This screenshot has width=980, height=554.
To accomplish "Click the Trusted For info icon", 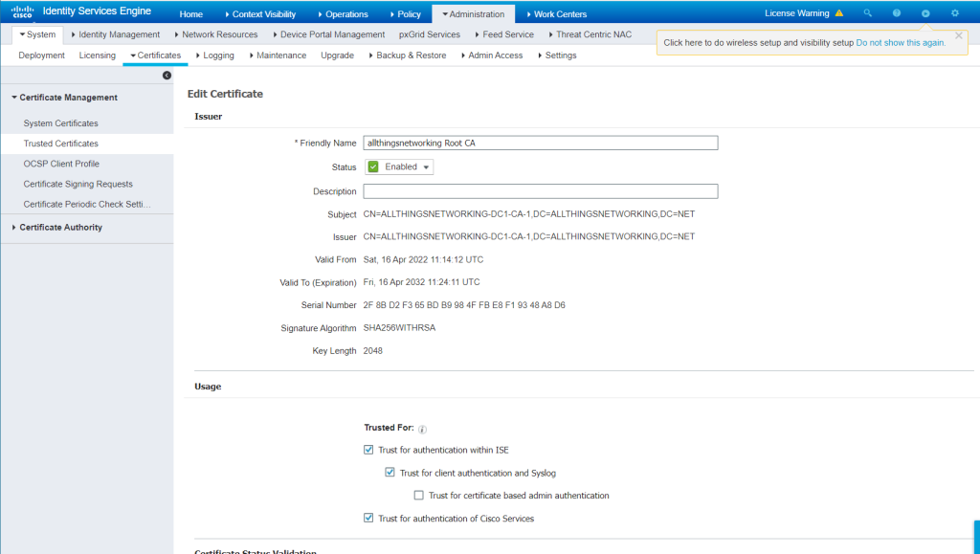I will pyautogui.click(x=422, y=429).
